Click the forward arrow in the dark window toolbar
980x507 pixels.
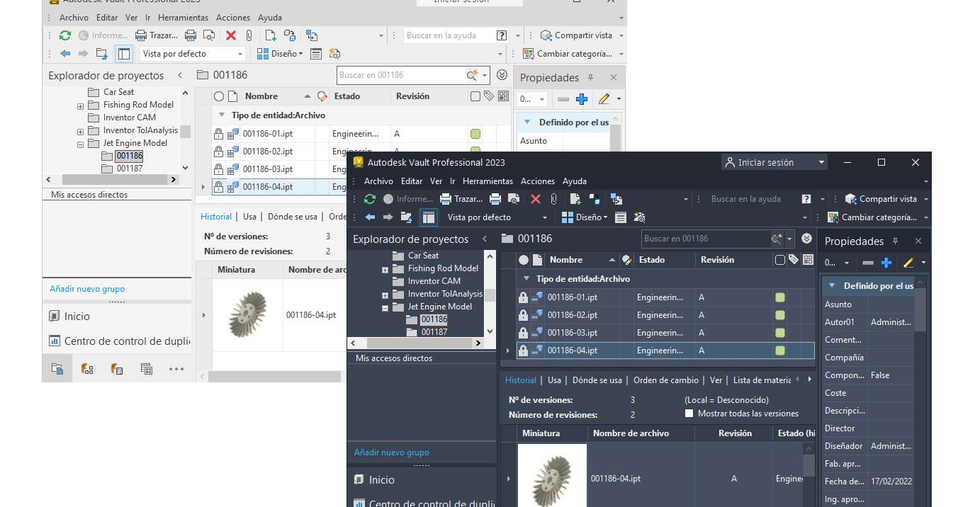[388, 217]
